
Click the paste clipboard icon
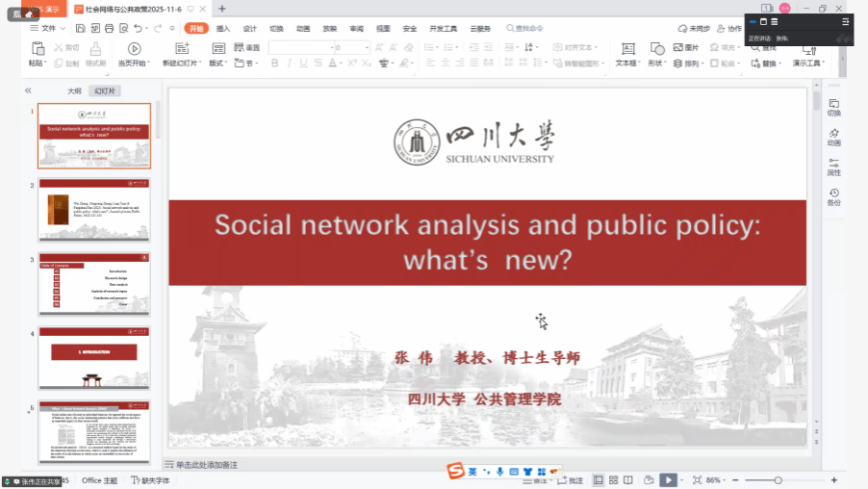[36, 48]
